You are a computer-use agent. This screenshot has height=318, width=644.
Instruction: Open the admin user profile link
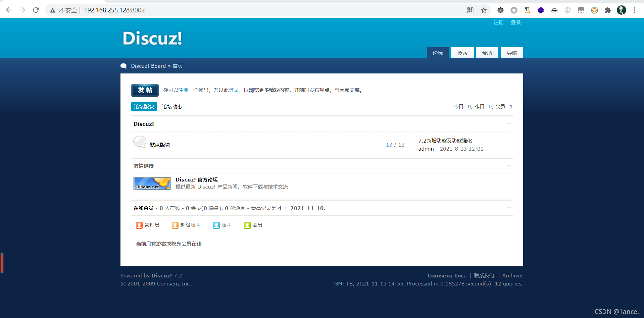(x=426, y=149)
